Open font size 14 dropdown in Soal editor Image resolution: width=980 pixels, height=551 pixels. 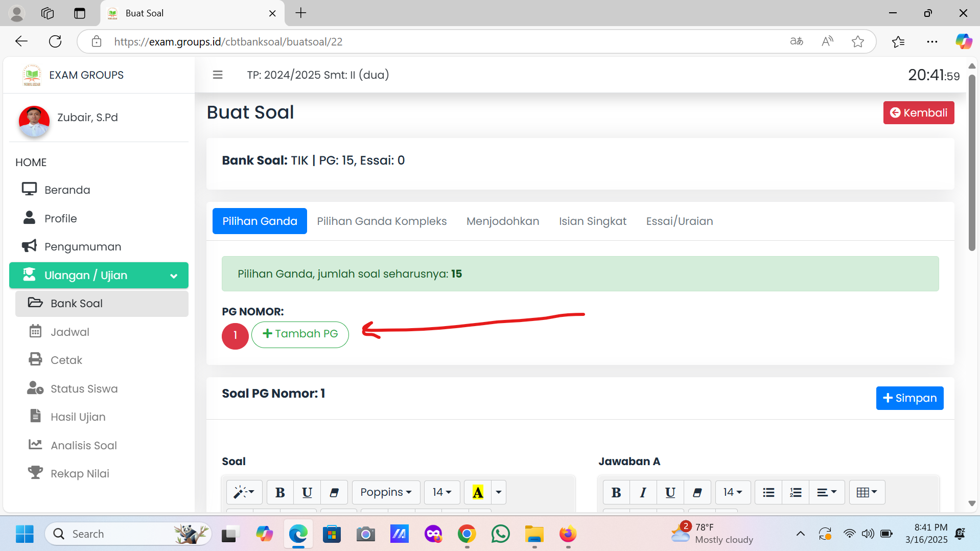[441, 492]
